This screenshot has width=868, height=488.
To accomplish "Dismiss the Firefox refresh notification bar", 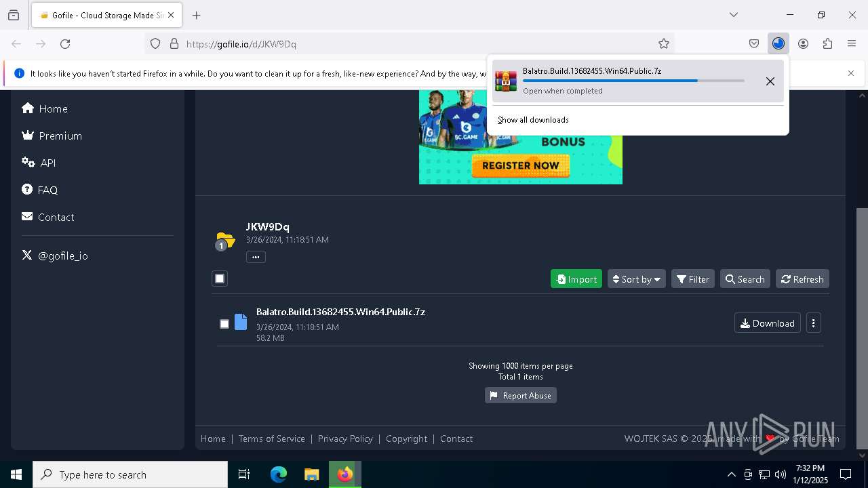I will pos(851,73).
